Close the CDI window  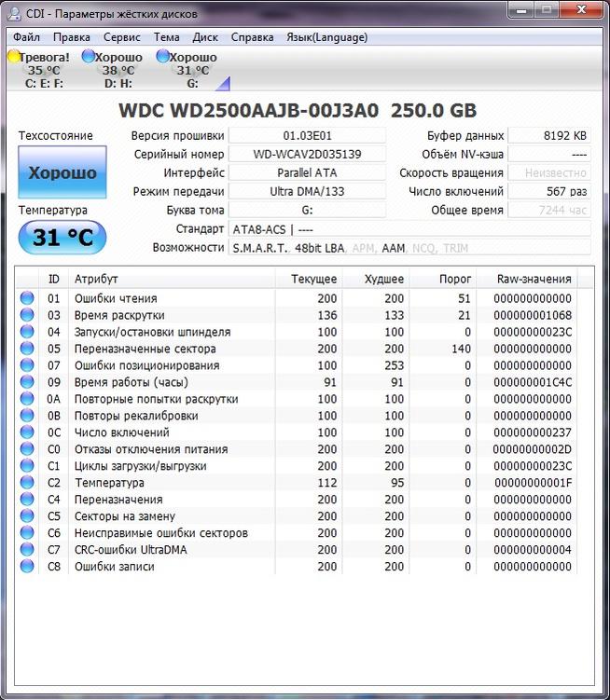tap(581, 10)
